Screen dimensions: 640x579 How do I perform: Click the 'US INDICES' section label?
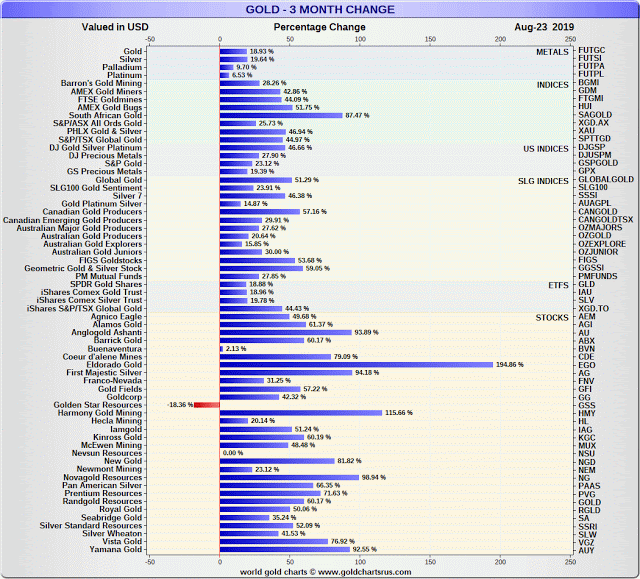point(546,149)
